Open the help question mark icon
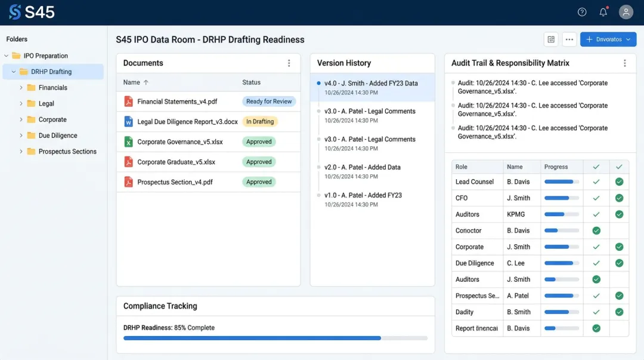Image resolution: width=644 pixels, height=360 pixels. tap(581, 13)
